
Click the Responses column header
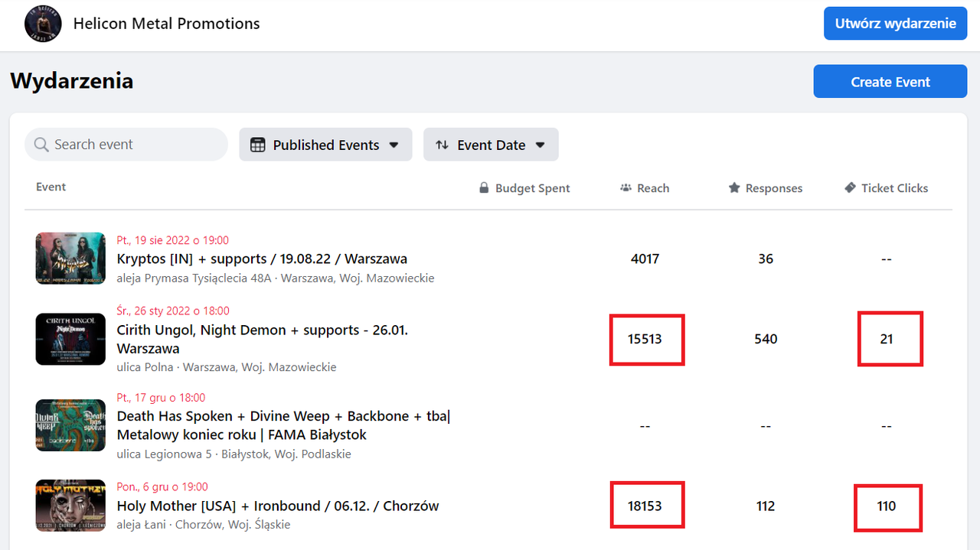[x=766, y=188]
